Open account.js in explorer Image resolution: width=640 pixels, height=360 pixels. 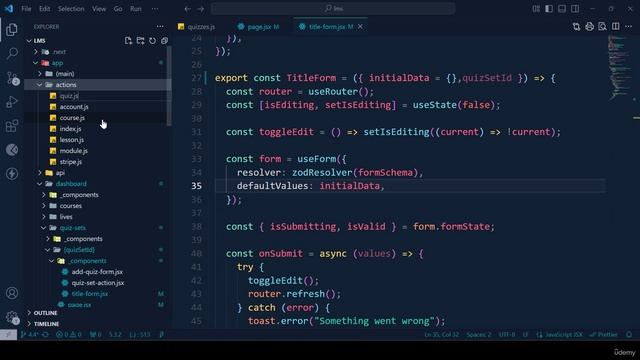click(74, 107)
